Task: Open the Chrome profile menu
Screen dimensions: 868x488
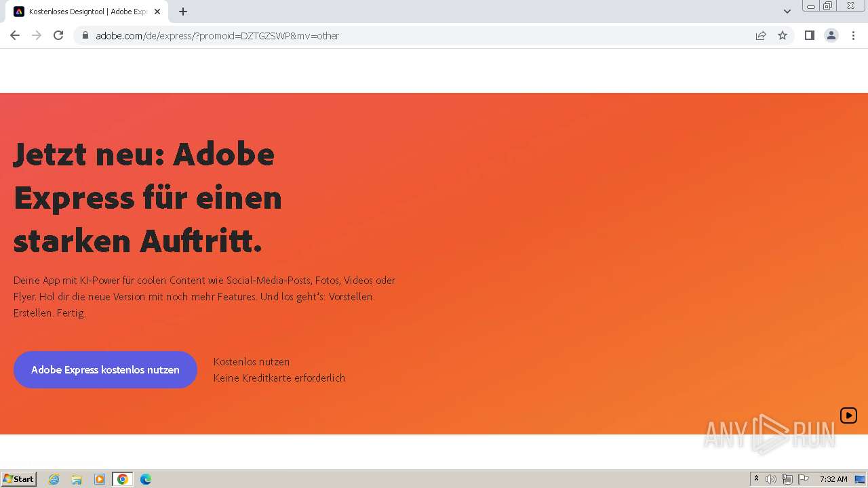Action: tap(831, 35)
